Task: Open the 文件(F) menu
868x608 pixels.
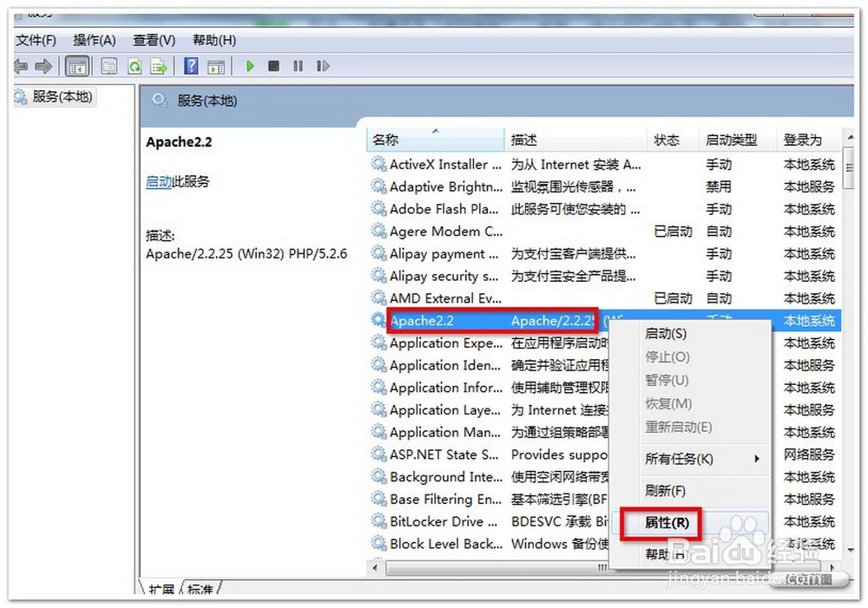Action: click(x=36, y=41)
